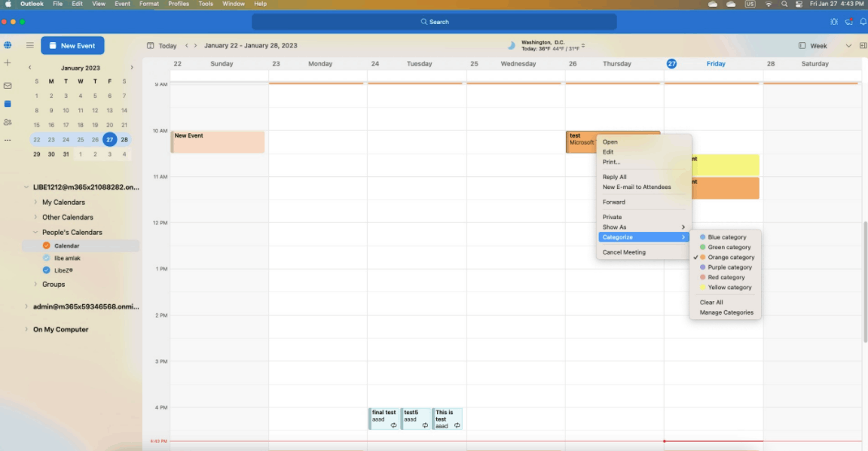
Task: Switch to the Calendar view sidebar icon
Action: (8, 104)
